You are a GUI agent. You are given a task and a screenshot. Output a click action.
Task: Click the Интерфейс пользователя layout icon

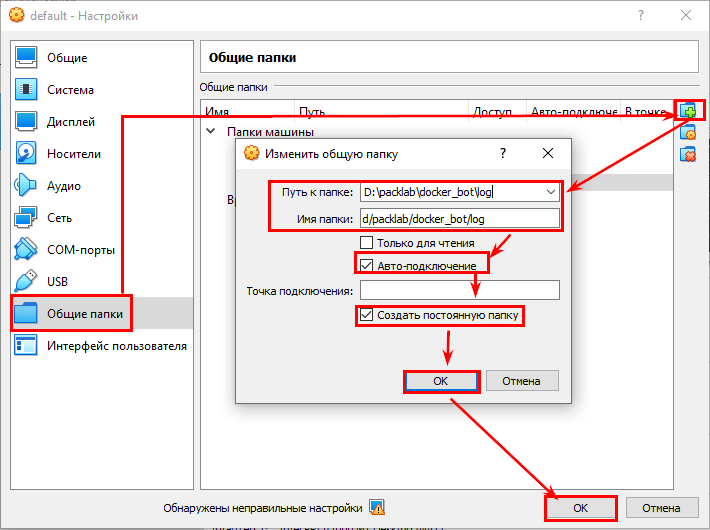click(26, 345)
